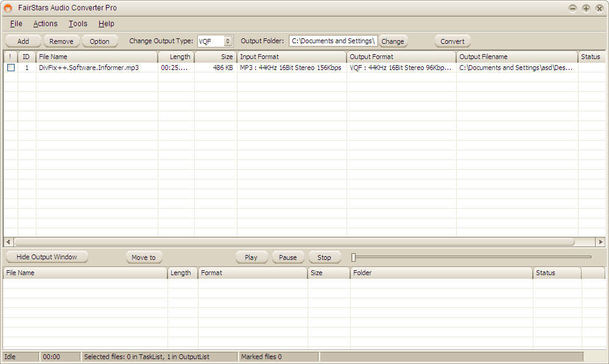The image size is (609, 364).
Task: Click the Play button
Action: tap(251, 257)
